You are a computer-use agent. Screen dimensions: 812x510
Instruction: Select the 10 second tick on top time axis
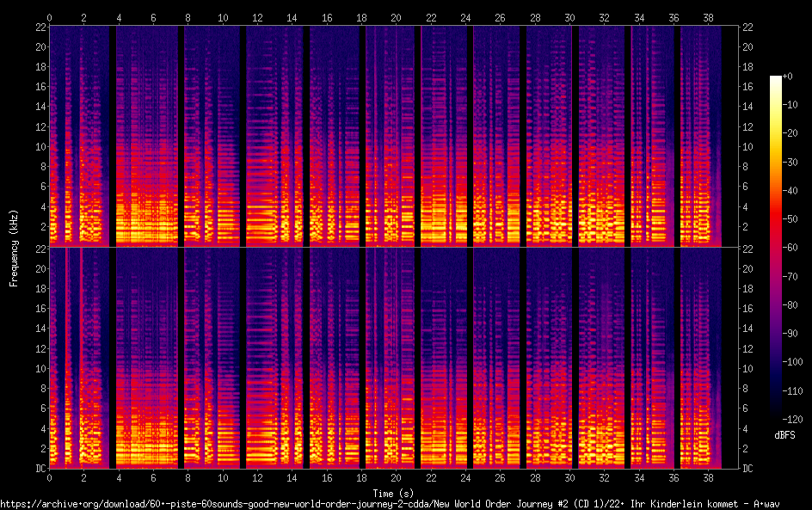[x=223, y=17]
